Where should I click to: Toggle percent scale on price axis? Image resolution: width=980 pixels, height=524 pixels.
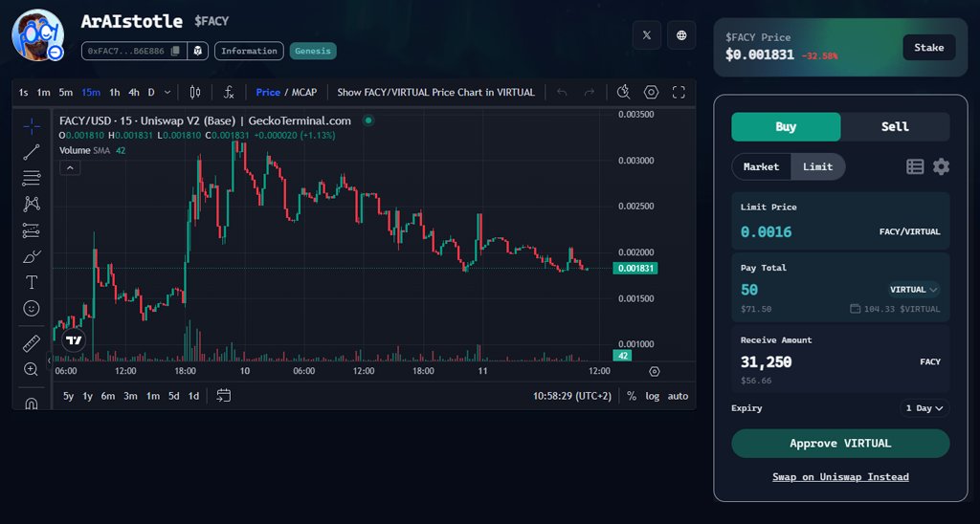(632, 396)
